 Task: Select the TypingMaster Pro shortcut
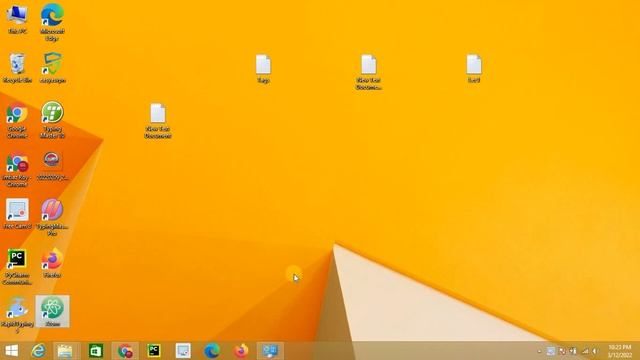coord(52,217)
